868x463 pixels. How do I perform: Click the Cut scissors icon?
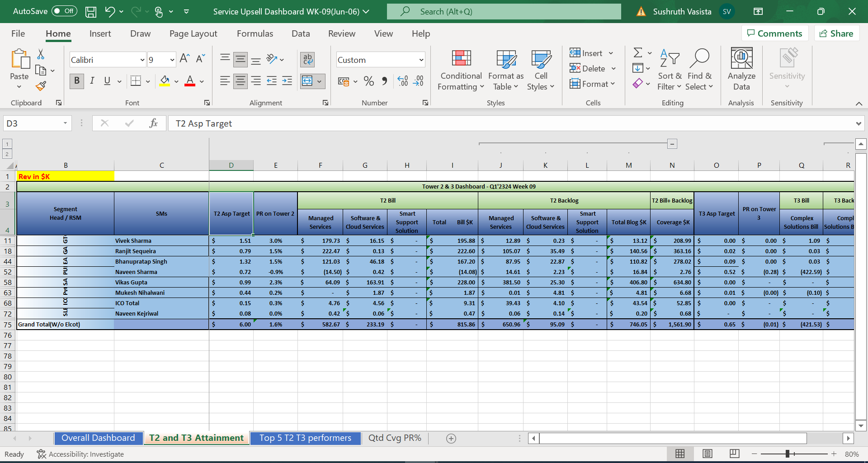(41, 55)
